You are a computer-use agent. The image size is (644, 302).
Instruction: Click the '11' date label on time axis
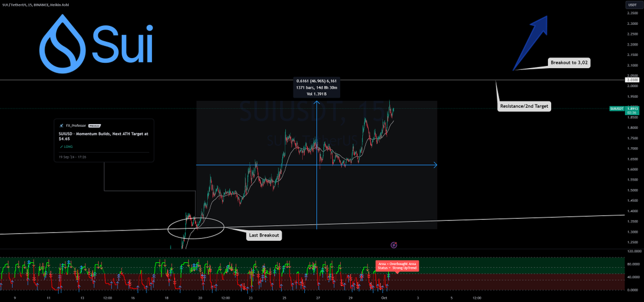[x=49, y=297]
